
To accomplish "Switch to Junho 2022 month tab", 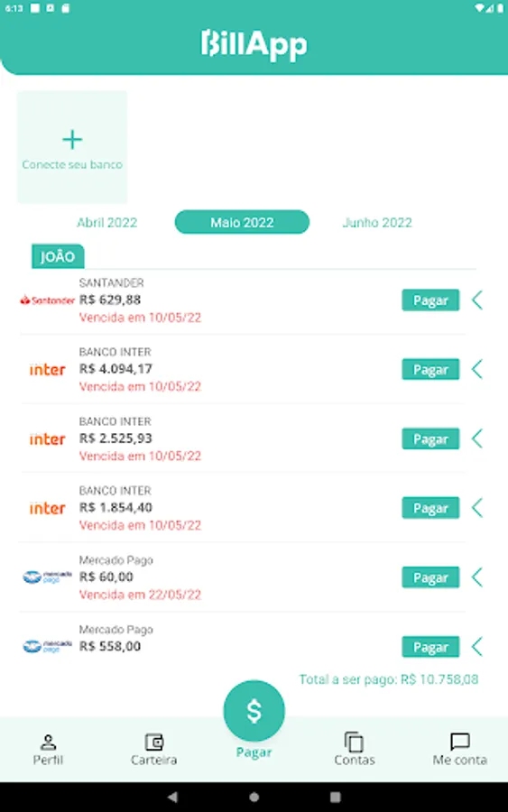I will [377, 223].
